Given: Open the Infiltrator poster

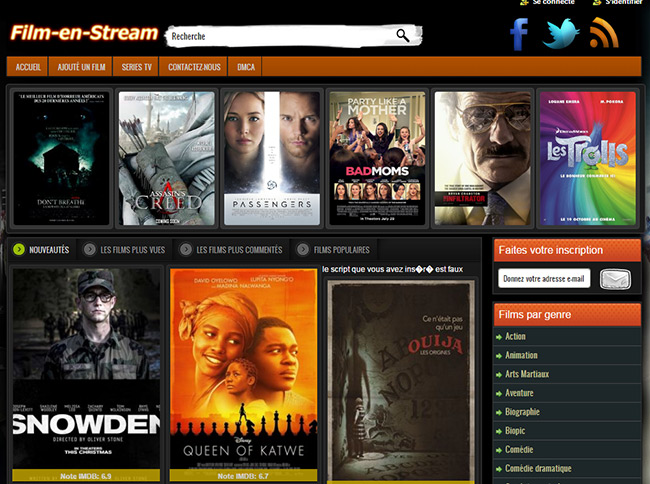Looking at the screenshot, I should pos(483,158).
